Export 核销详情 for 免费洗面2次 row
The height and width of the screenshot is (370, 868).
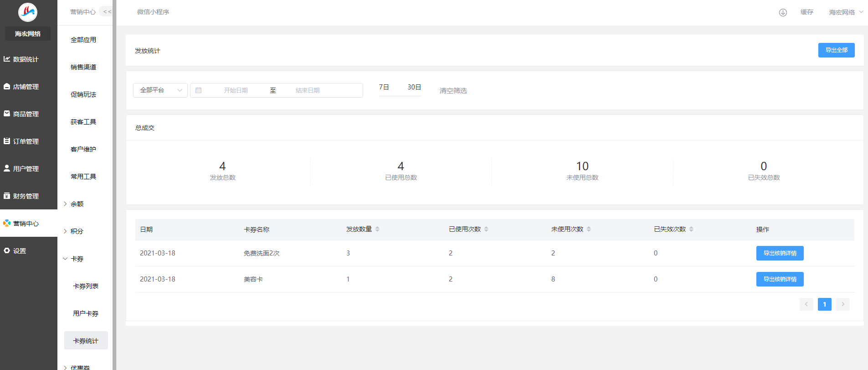[780, 253]
